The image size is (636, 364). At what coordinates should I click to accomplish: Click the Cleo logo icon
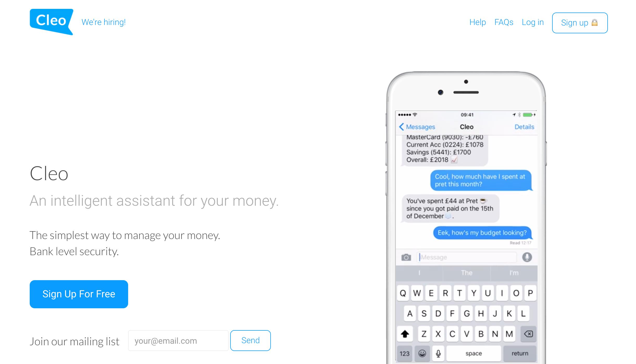[50, 22]
